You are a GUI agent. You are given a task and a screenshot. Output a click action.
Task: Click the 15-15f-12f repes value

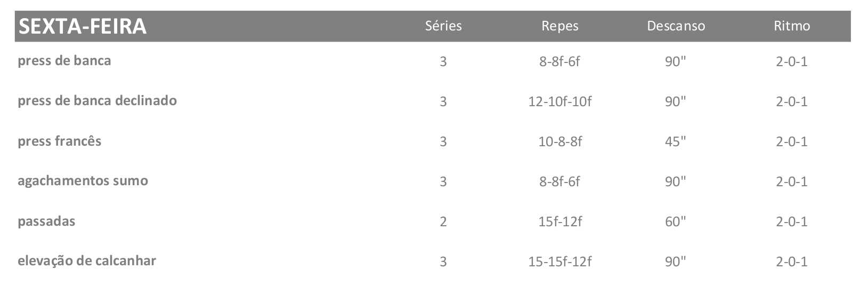(559, 262)
